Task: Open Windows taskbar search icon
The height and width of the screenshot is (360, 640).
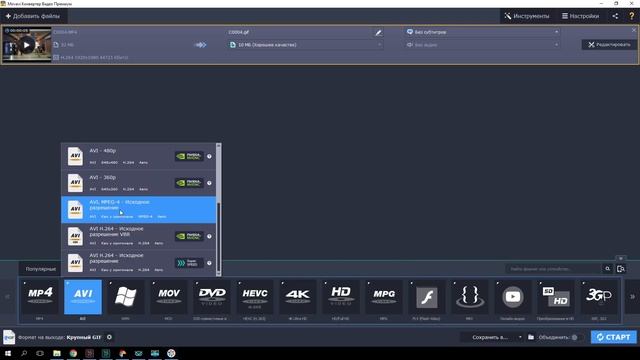Action: coord(24,353)
